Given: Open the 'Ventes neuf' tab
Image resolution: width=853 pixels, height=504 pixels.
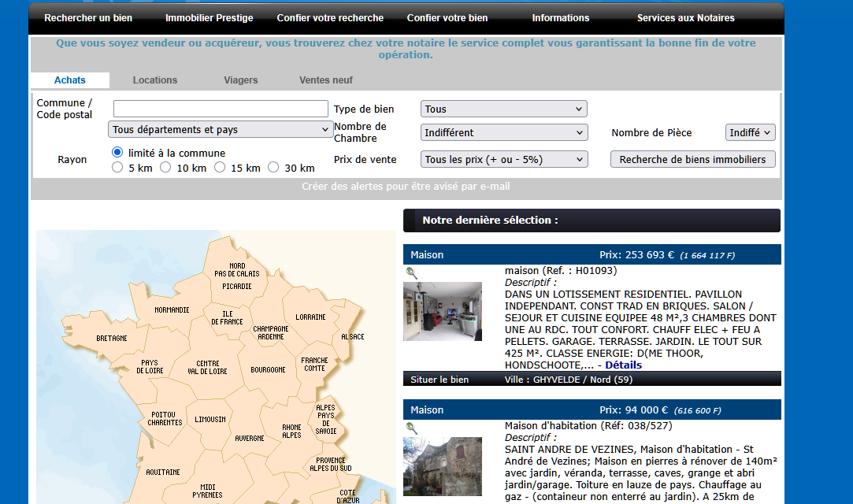Looking at the screenshot, I should click(326, 80).
